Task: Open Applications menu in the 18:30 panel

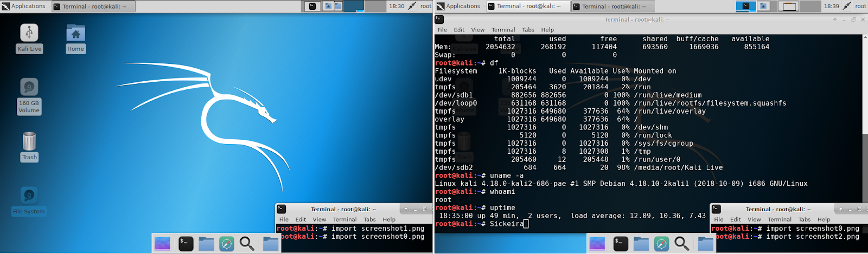Action: pyautogui.click(x=24, y=6)
